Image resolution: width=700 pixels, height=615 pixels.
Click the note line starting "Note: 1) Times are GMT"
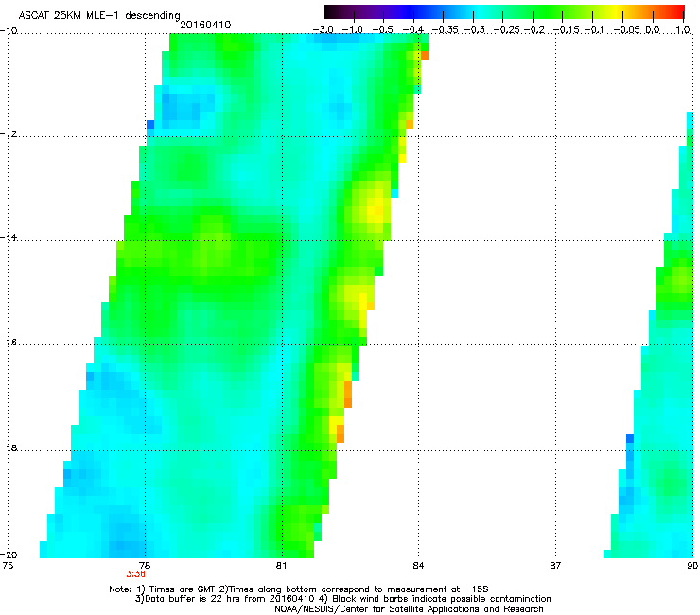[299, 589]
